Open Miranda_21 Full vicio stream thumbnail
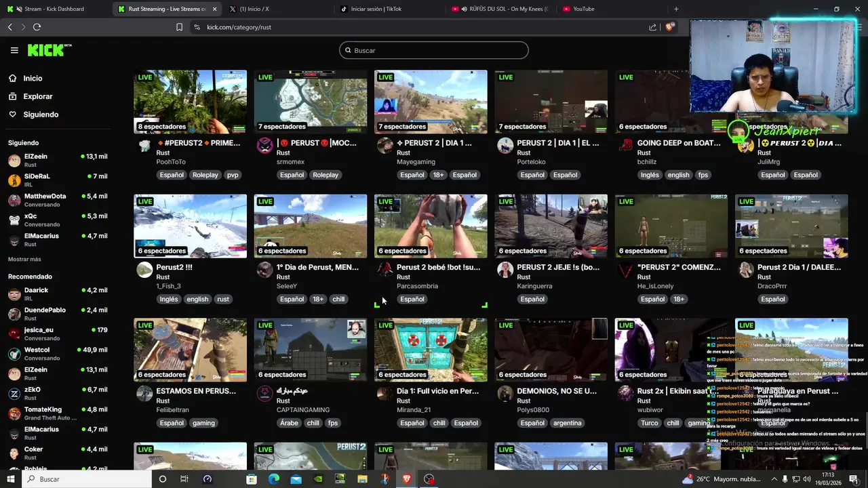 (431, 350)
